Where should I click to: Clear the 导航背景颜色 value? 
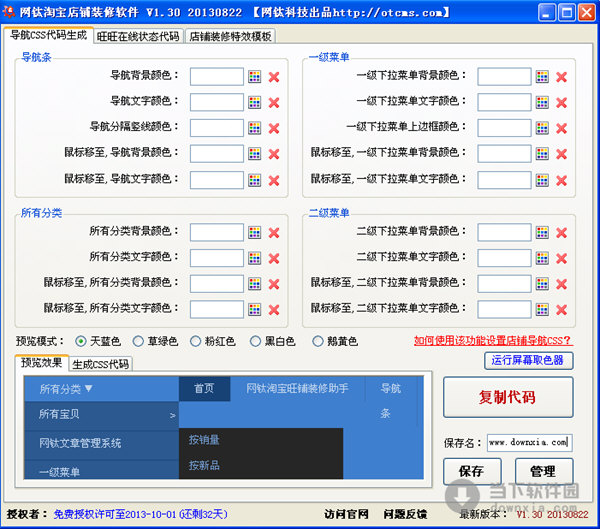click(x=274, y=77)
